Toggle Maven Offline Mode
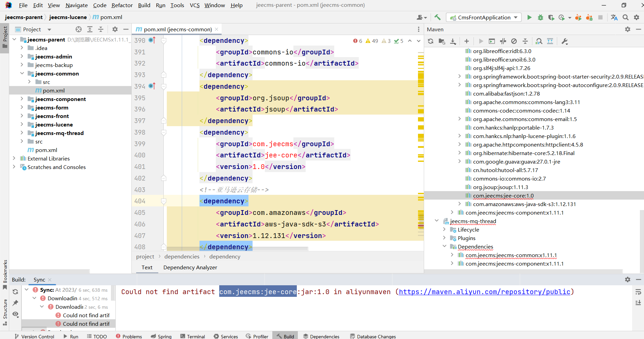644x339 pixels. coord(503,41)
